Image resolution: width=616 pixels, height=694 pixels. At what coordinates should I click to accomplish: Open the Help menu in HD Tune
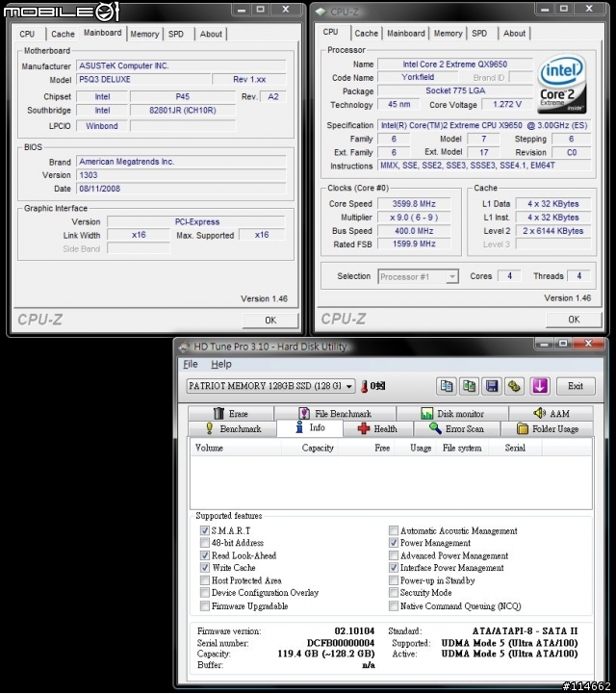pyautogui.click(x=221, y=364)
